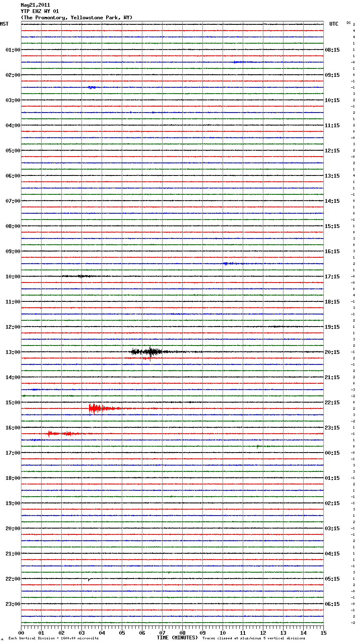357x644 pixels.
Task: Click the 08:15 UTC time label
Action: point(332,50)
